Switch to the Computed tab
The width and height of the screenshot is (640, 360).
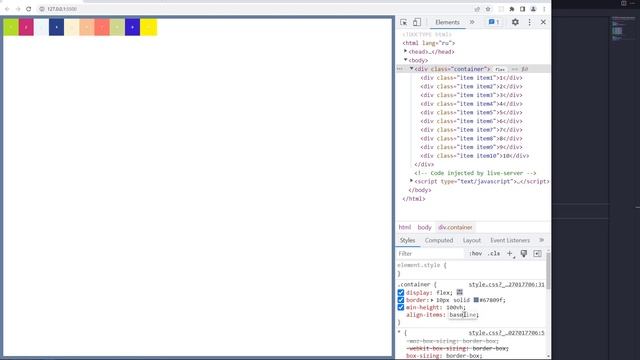pos(439,240)
